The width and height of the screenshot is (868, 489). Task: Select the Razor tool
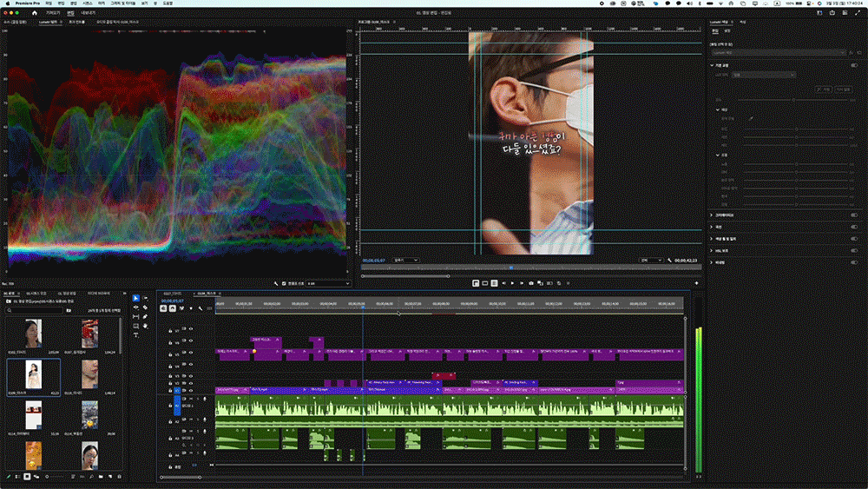(x=146, y=307)
